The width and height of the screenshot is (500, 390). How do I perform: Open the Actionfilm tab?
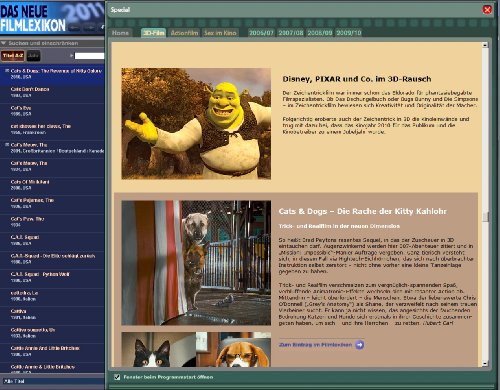[x=184, y=33]
